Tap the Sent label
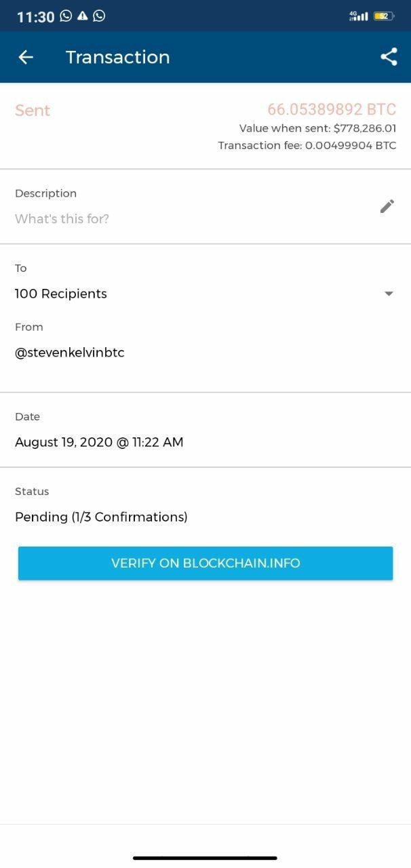This screenshot has height=868, width=411. click(33, 111)
